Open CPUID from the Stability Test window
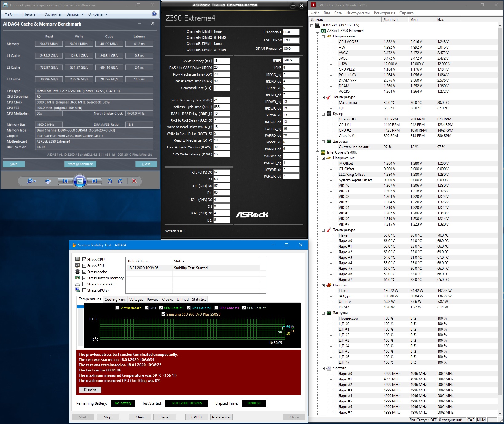Viewport: 504px width, 424px height. 196,417
